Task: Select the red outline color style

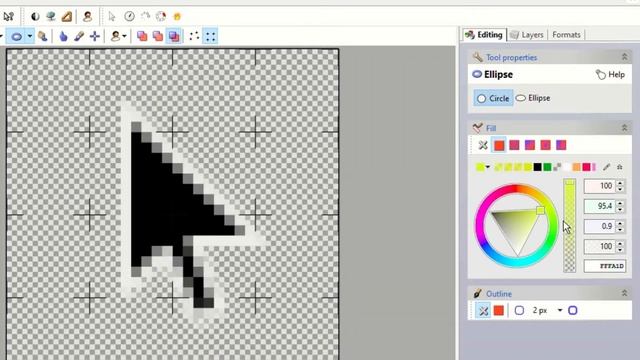Action: [499, 311]
